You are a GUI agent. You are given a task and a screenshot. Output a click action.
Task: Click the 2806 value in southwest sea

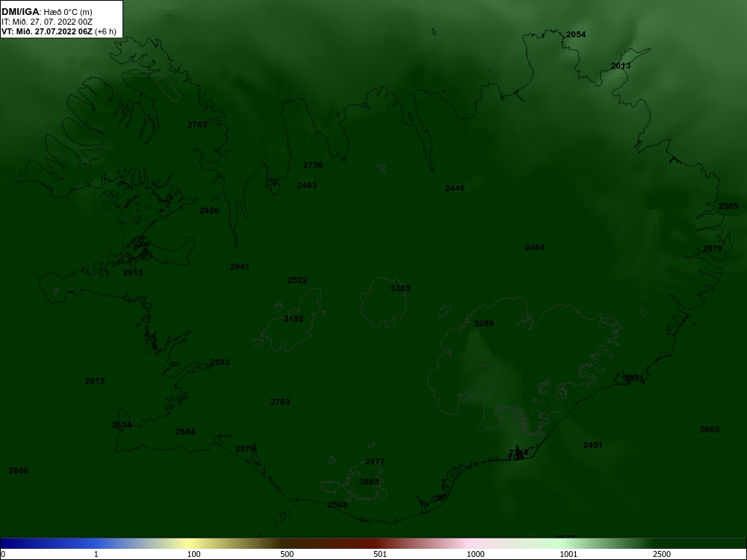[x=19, y=470]
